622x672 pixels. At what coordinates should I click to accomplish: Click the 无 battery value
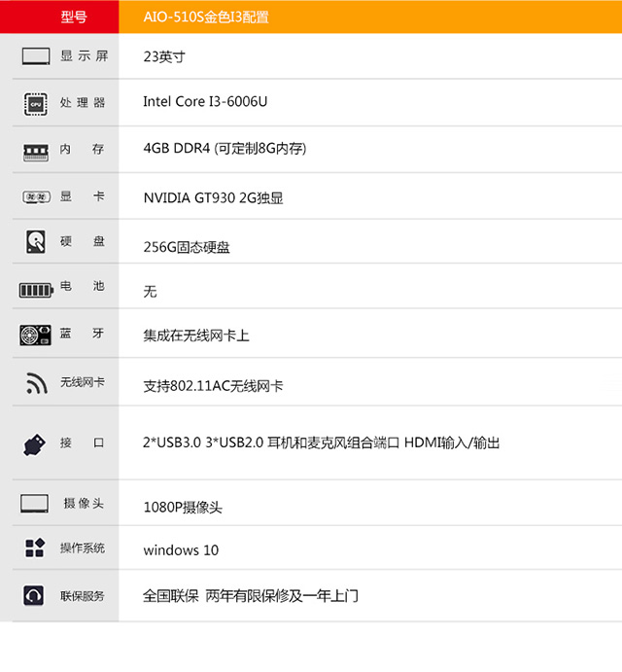(151, 292)
